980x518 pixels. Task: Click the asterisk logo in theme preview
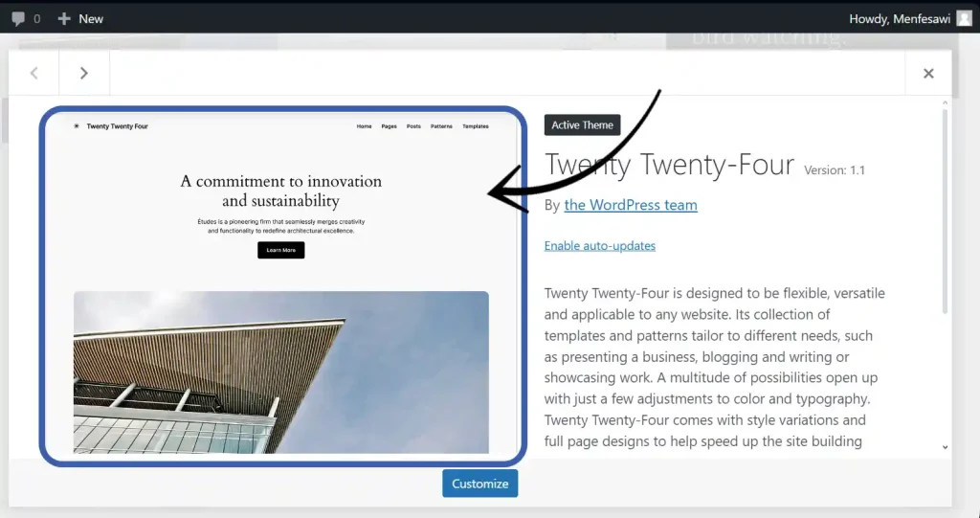(x=77, y=126)
